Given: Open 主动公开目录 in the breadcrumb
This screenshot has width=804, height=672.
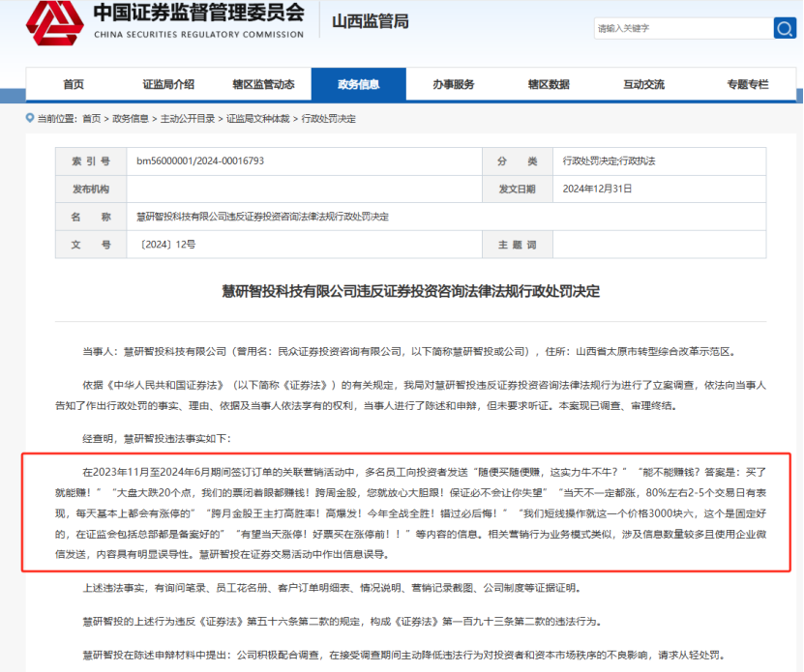Looking at the screenshot, I should pyautogui.click(x=188, y=119).
